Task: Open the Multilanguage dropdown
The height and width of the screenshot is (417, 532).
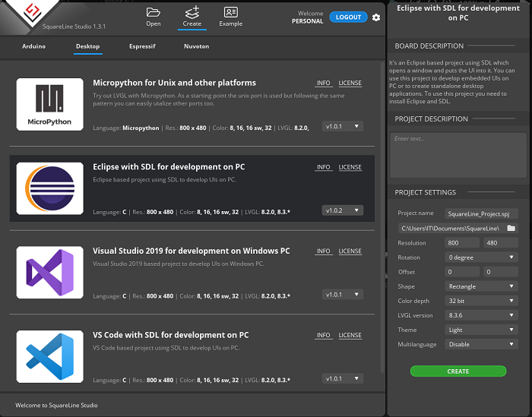Action: tap(481, 344)
